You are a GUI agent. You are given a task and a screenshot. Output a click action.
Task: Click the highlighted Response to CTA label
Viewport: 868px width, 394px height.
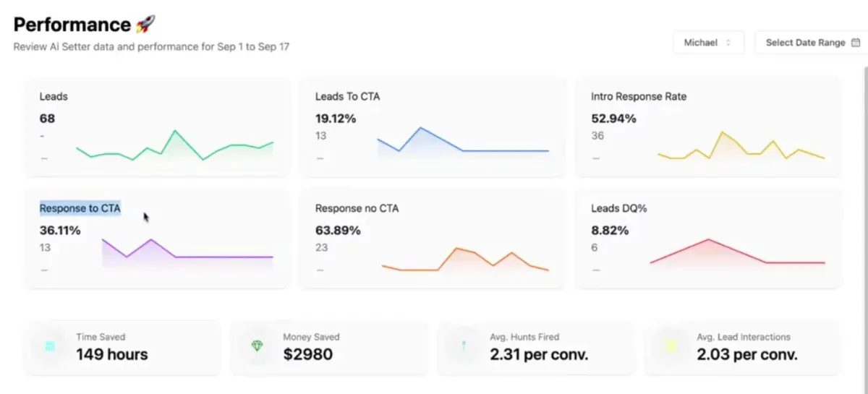(80, 208)
